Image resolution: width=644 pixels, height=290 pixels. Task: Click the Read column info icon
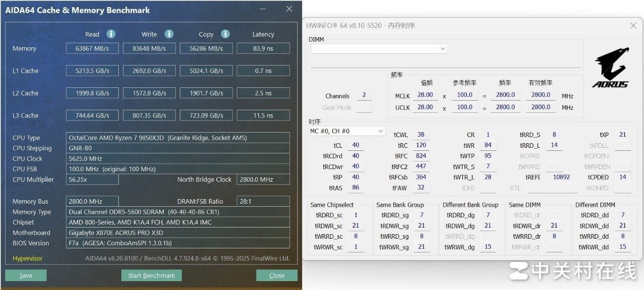click(x=111, y=34)
